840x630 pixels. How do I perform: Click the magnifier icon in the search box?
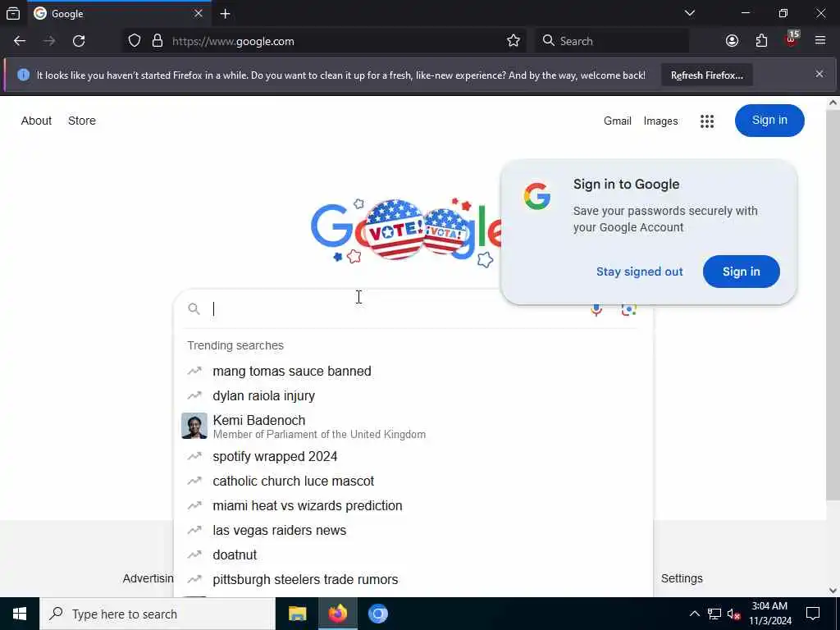click(x=194, y=309)
